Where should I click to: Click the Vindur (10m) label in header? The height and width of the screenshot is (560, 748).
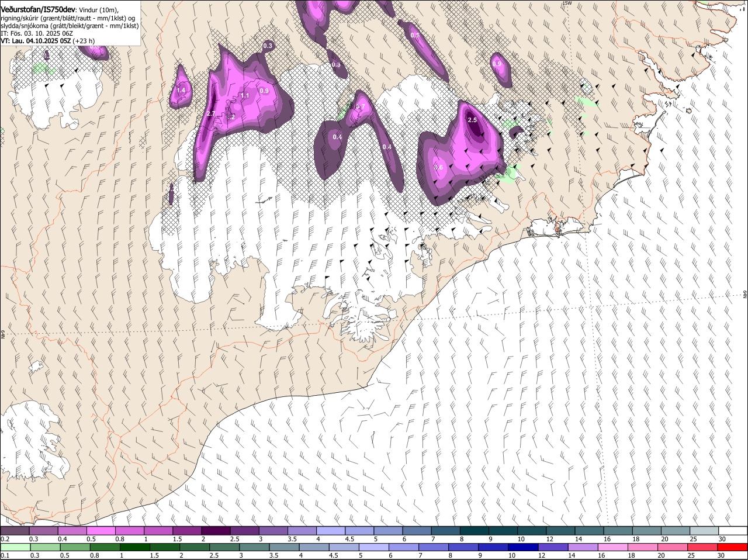99,10
